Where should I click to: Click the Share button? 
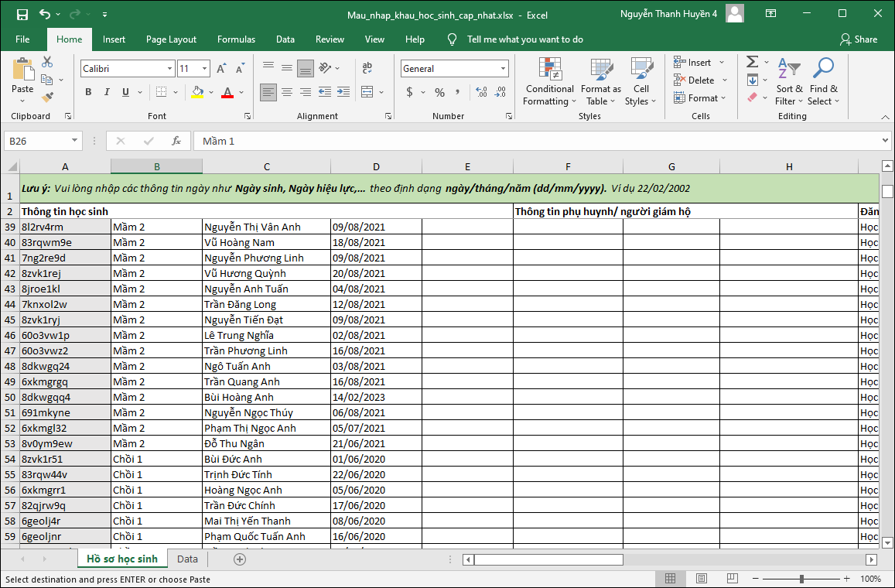pos(859,39)
